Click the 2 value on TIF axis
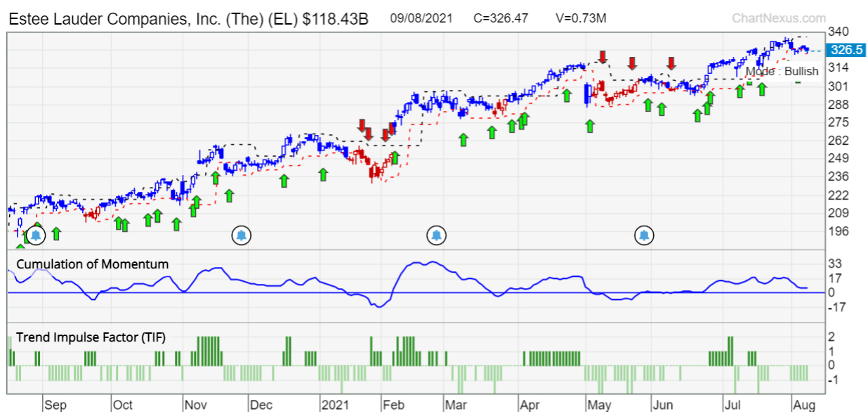The image size is (868, 416). click(833, 336)
